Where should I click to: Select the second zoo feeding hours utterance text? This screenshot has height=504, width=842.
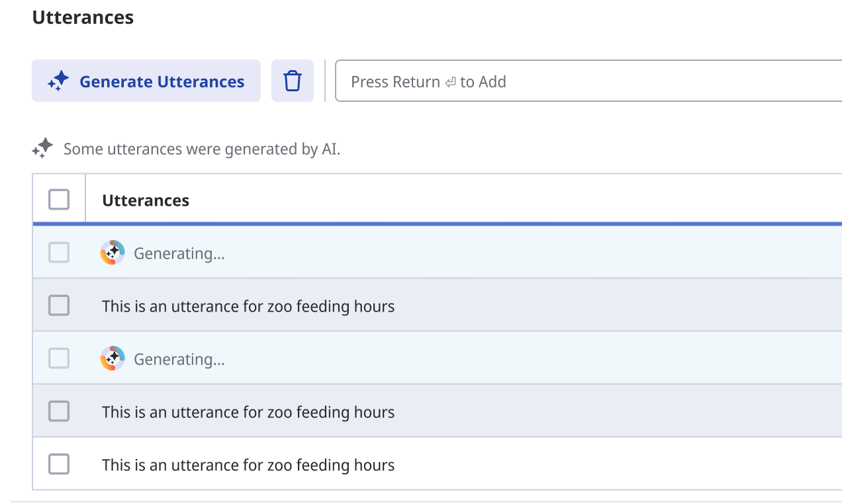248,412
